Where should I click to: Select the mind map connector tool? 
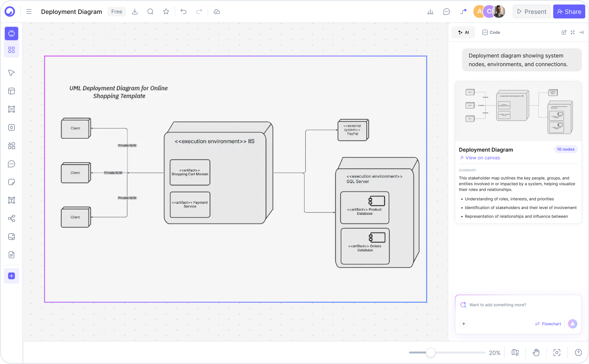click(x=11, y=218)
